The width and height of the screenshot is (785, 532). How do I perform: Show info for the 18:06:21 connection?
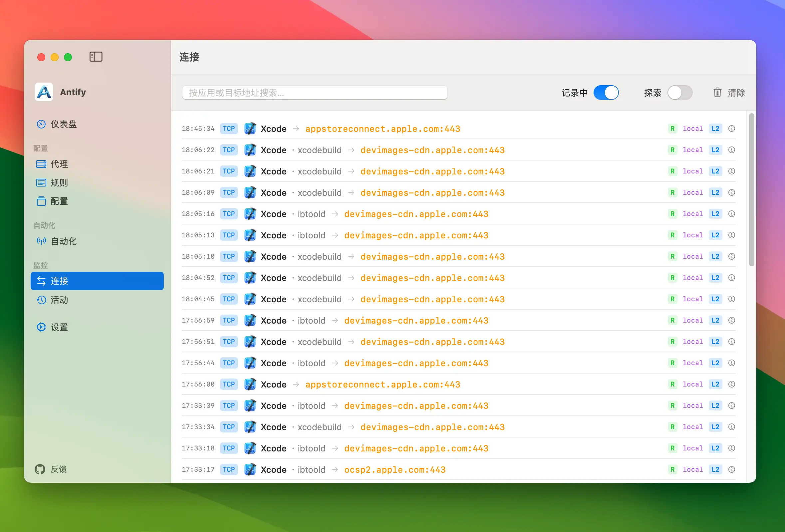(x=732, y=171)
